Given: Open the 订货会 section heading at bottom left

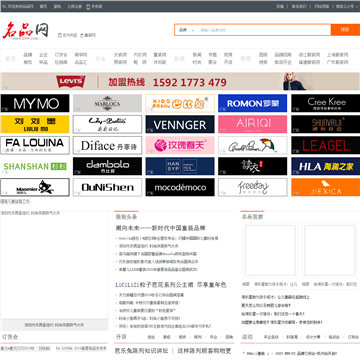Looking at the screenshot, I should pos(10,337).
